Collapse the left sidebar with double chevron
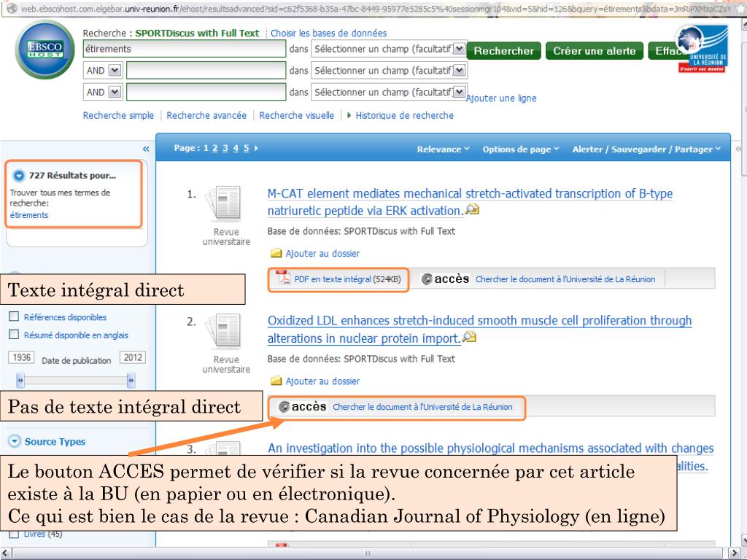The width and height of the screenshot is (747, 560). [x=146, y=149]
